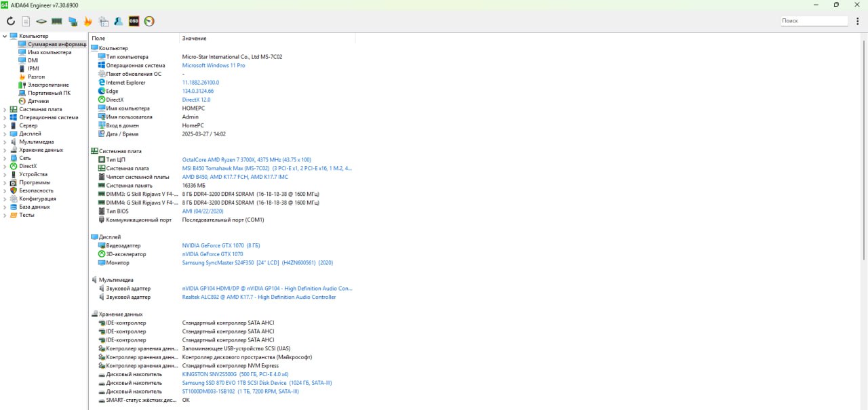Click the AMD B450 chipset link

(235, 177)
